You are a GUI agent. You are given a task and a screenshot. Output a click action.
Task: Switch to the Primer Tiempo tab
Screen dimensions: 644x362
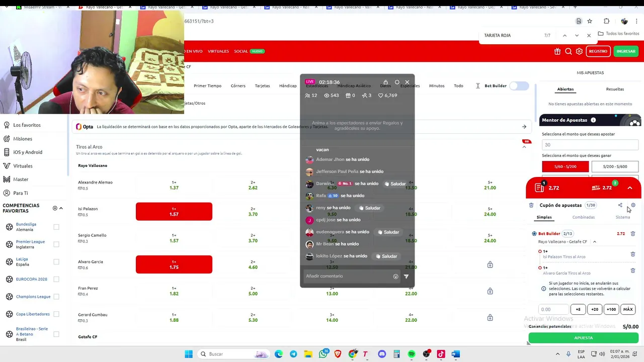[x=207, y=86]
